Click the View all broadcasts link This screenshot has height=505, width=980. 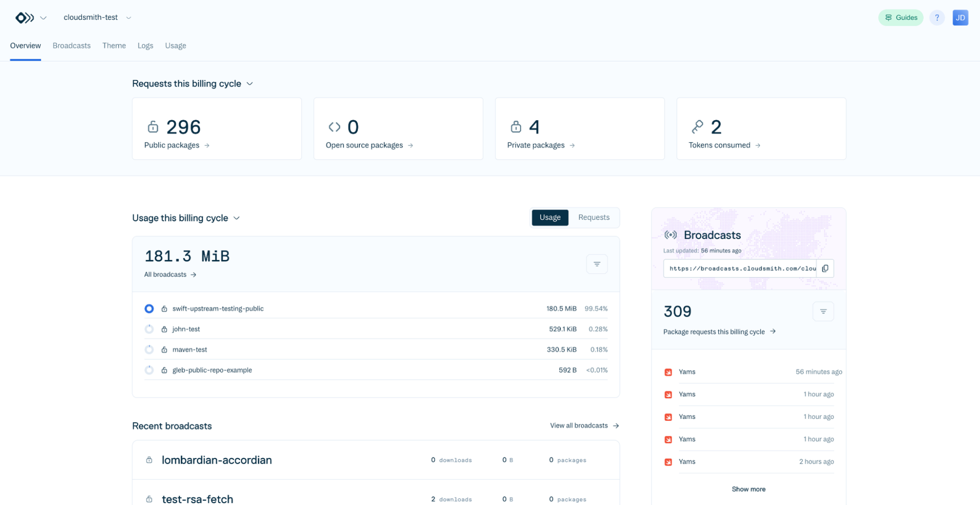point(584,426)
